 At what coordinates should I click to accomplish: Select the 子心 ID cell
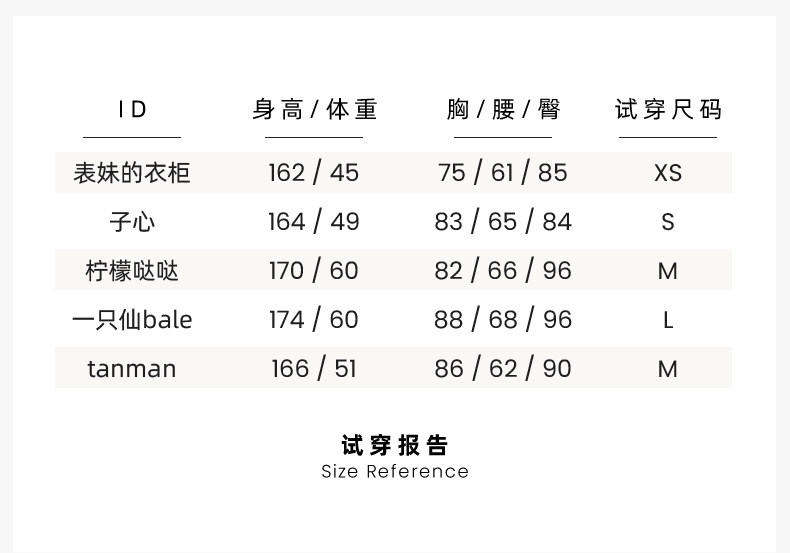pyautogui.click(x=132, y=221)
